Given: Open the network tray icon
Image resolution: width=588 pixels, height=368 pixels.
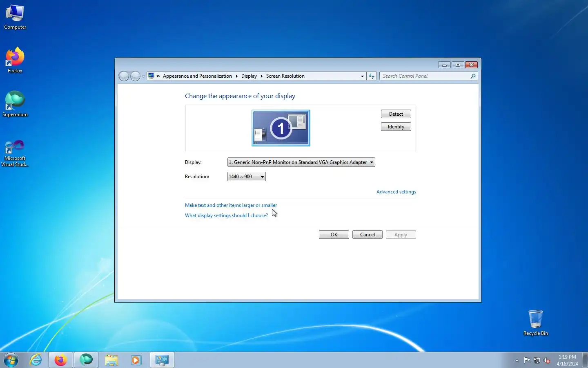Looking at the screenshot, I should pyautogui.click(x=537, y=360).
